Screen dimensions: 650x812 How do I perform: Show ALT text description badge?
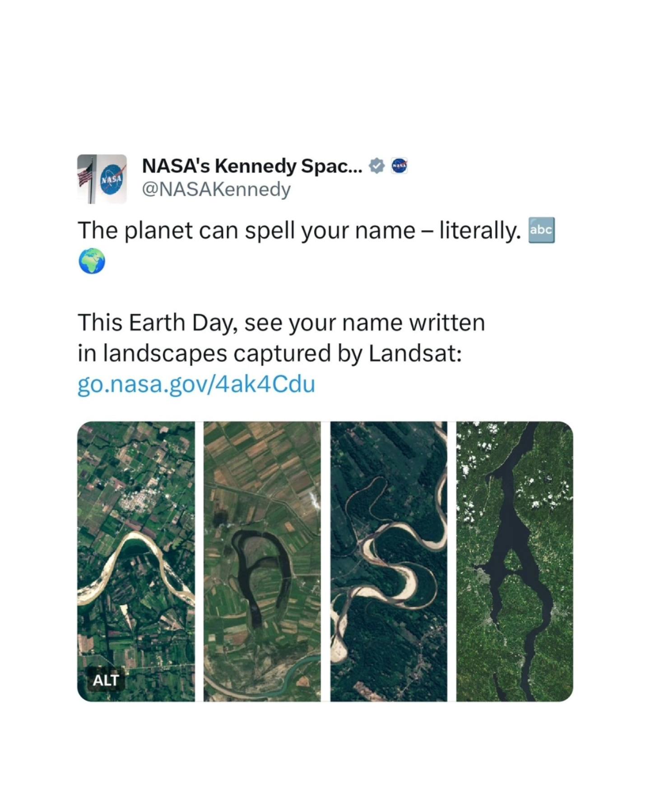(106, 680)
